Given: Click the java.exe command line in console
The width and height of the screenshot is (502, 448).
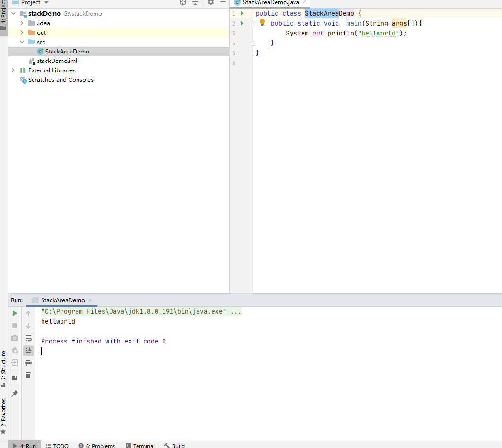Looking at the screenshot, I should click(141, 311).
